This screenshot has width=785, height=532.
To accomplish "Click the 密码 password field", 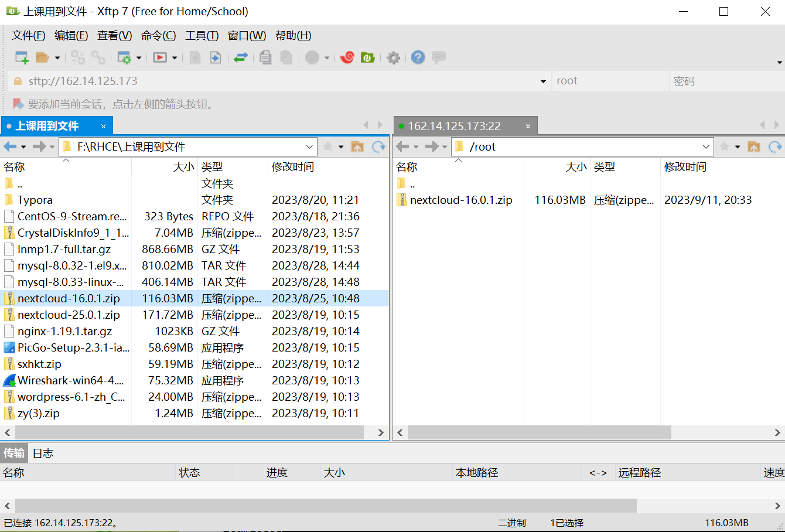I will (727, 81).
